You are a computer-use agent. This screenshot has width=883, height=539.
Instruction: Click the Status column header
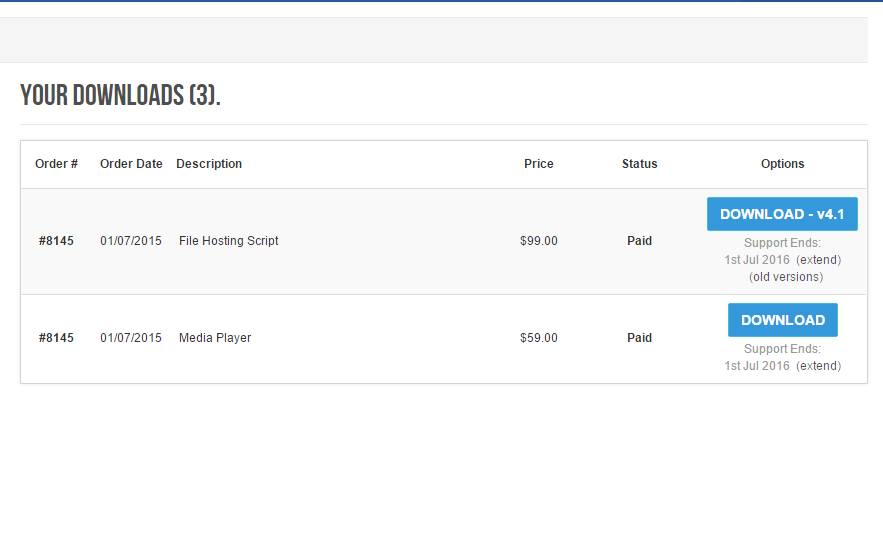[x=640, y=164]
